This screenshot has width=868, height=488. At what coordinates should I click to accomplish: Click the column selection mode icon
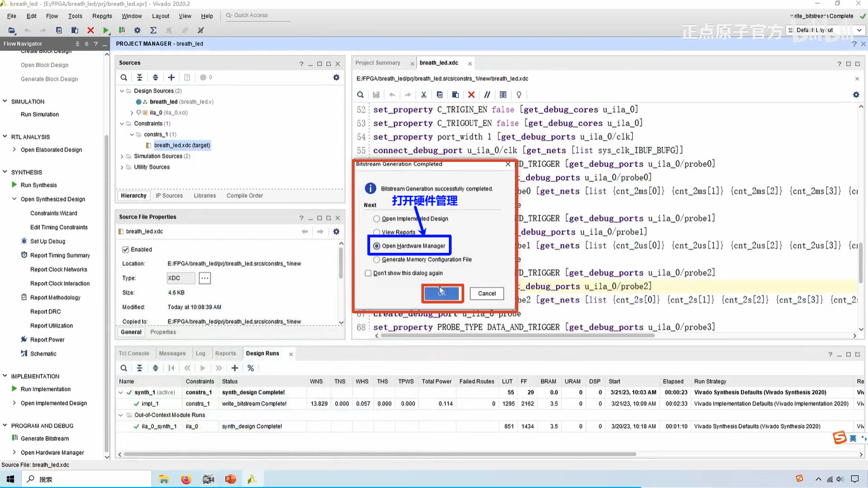pos(503,95)
